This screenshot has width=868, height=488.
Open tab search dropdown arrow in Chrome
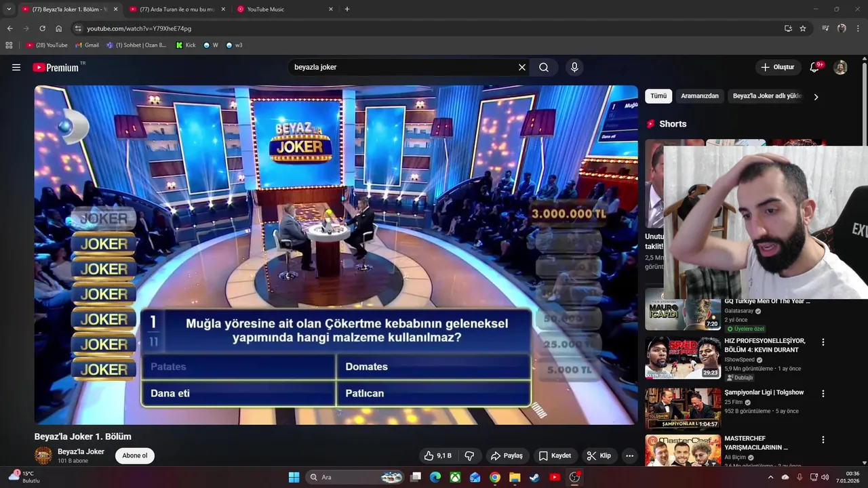coord(9,9)
